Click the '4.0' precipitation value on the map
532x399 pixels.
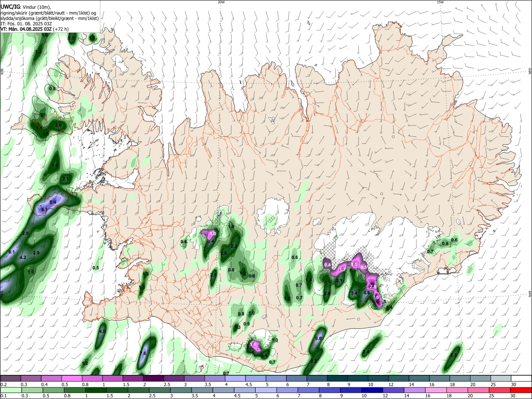click(102, 331)
